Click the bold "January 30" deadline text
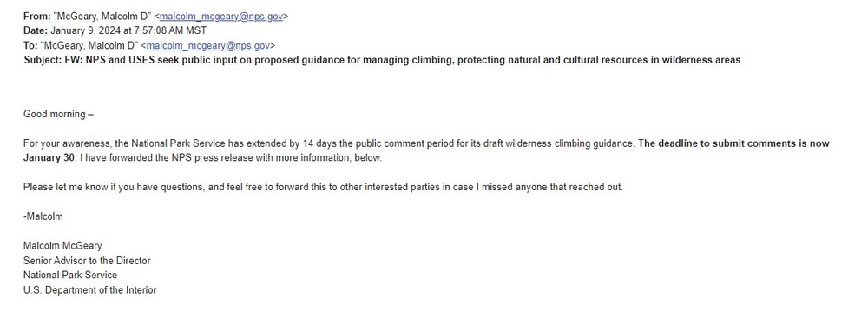868x319 pixels. coord(49,157)
